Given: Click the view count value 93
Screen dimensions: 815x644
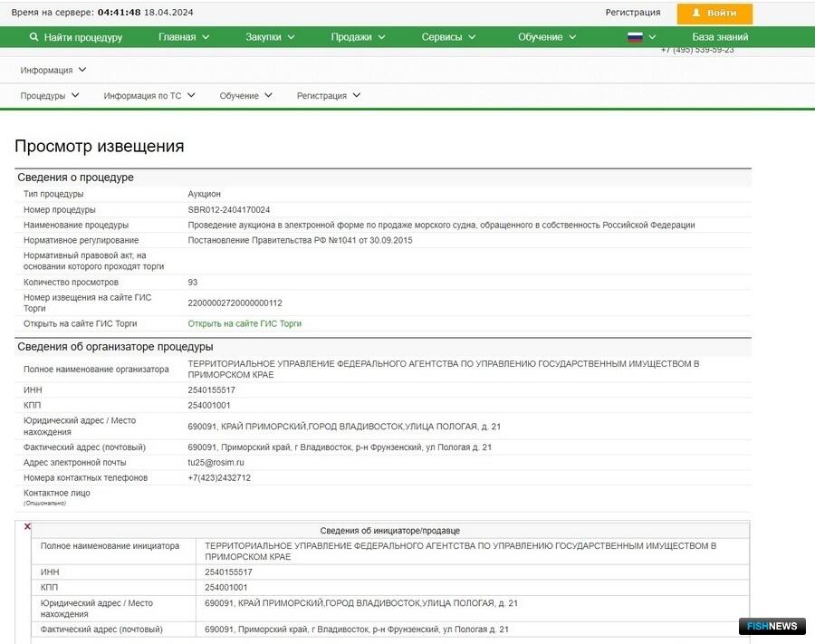Looking at the screenshot, I should [192, 282].
